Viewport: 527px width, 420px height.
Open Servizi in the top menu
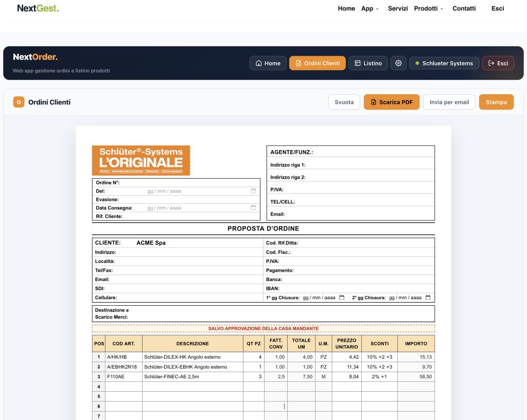(398, 8)
